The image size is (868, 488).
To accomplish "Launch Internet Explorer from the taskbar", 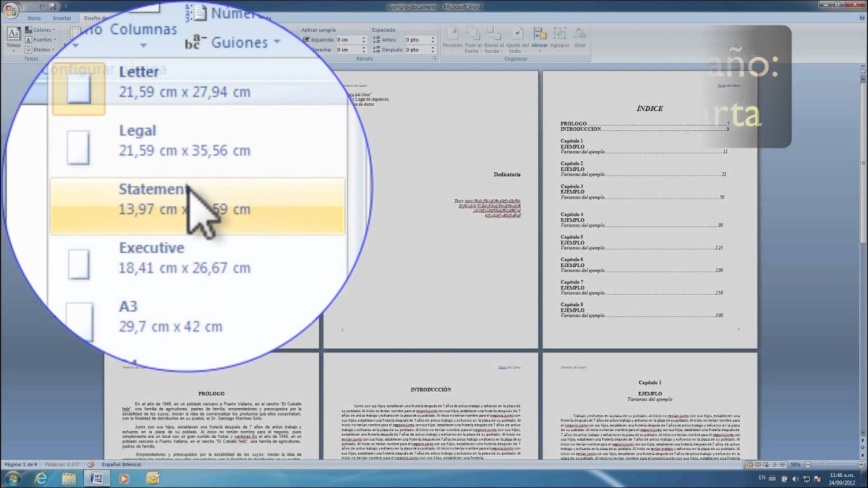I will 41,479.
